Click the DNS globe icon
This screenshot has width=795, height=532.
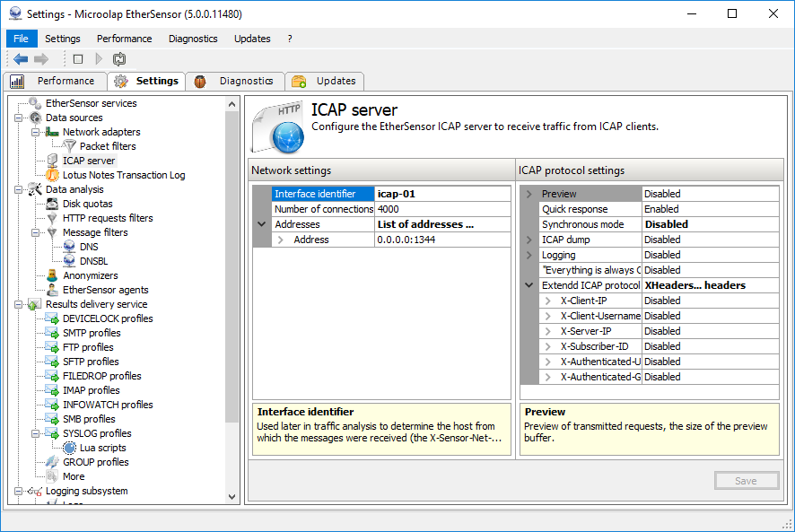(x=69, y=247)
